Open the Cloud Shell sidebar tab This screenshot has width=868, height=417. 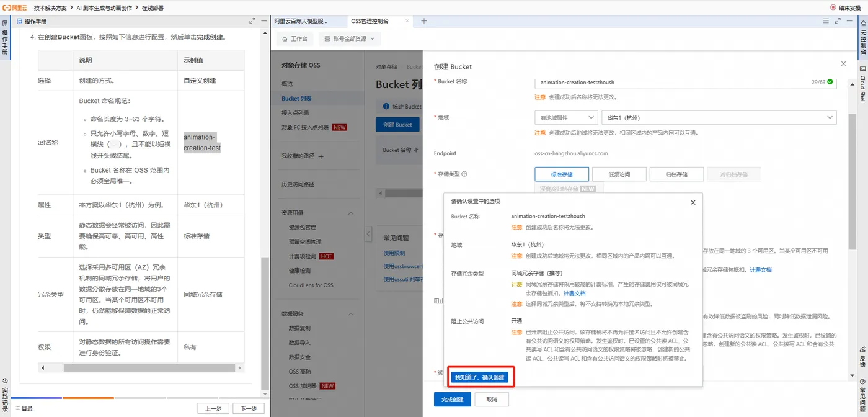point(862,84)
